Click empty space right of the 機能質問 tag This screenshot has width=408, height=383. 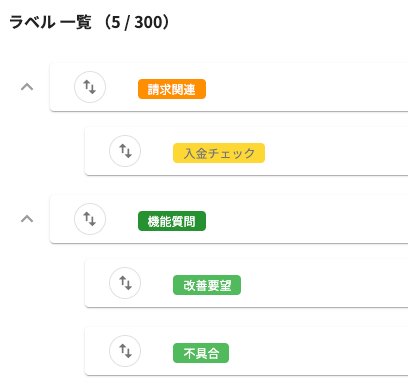click(x=307, y=219)
